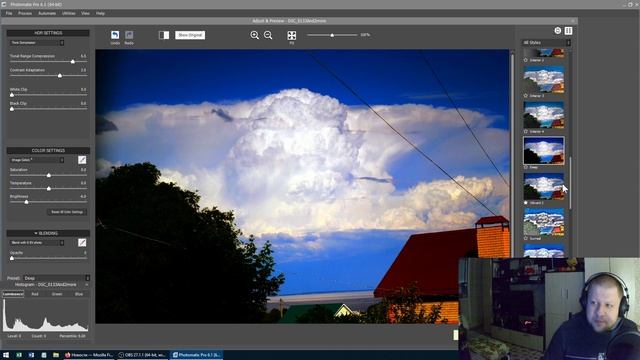This screenshot has height=360, width=640.
Task: Click the Fit to window icon
Action: 291,35
